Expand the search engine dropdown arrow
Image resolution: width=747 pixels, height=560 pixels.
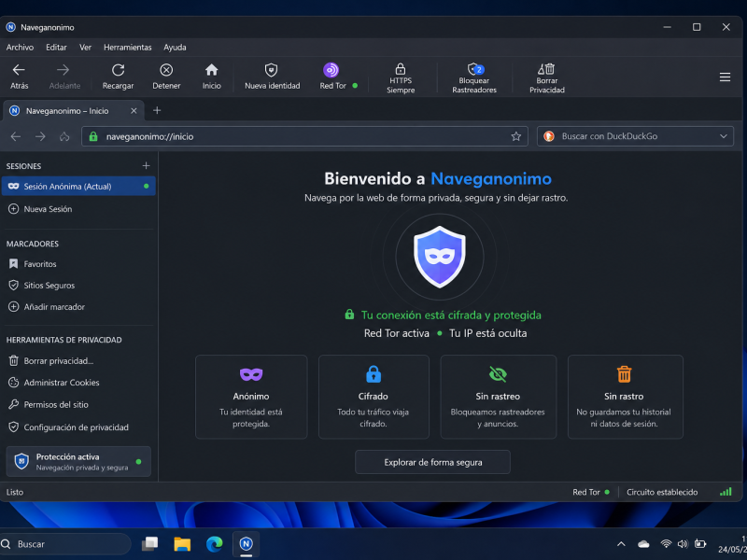coord(724,136)
